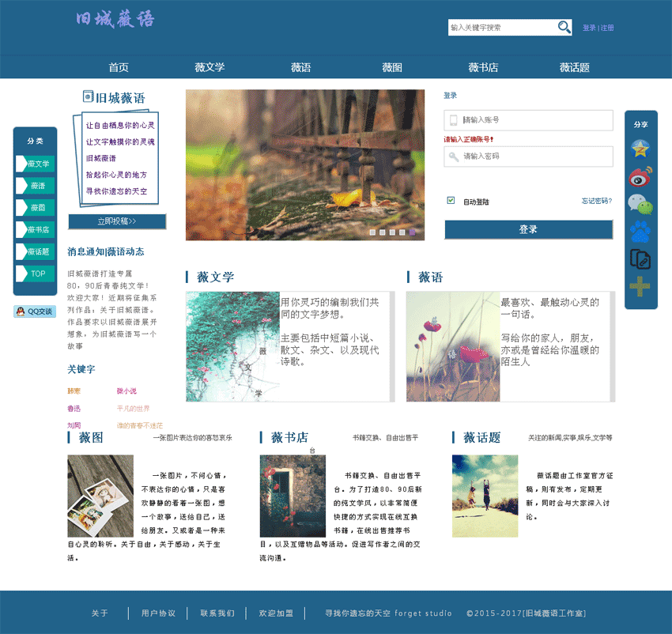Go to 薇语 in the top navigation
The height and width of the screenshot is (634, 672).
click(301, 67)
